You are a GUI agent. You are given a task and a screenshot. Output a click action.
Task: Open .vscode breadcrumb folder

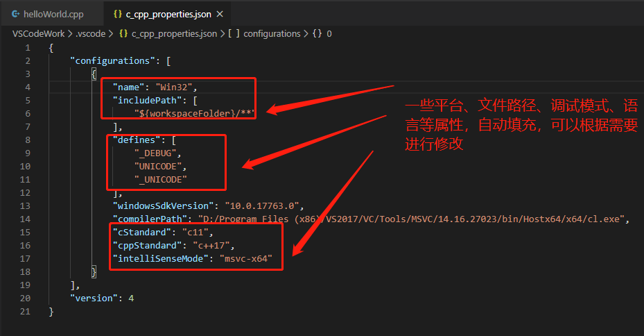[x=90, y=34]
